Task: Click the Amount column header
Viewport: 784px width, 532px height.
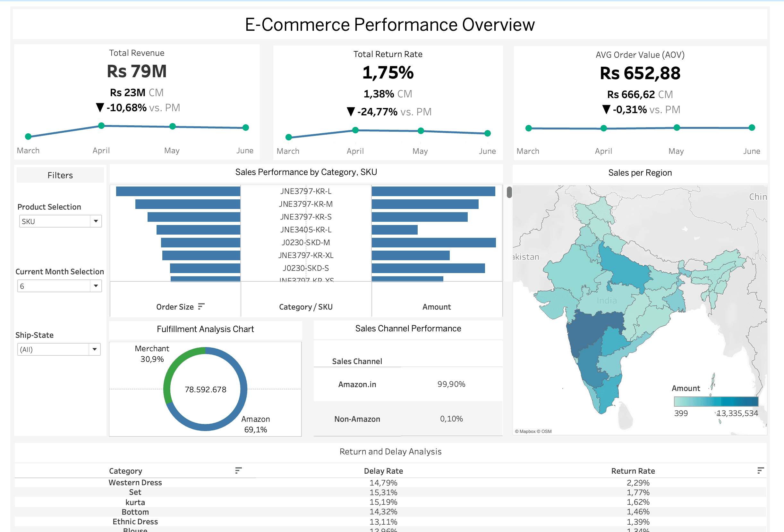Action: tap(437, 307)
